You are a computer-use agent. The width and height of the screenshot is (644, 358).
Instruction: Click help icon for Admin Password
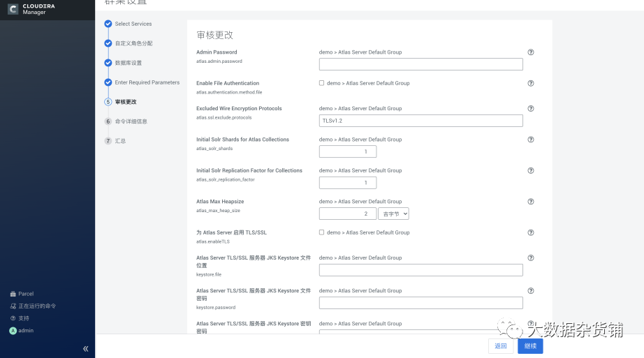pos(531,52)
